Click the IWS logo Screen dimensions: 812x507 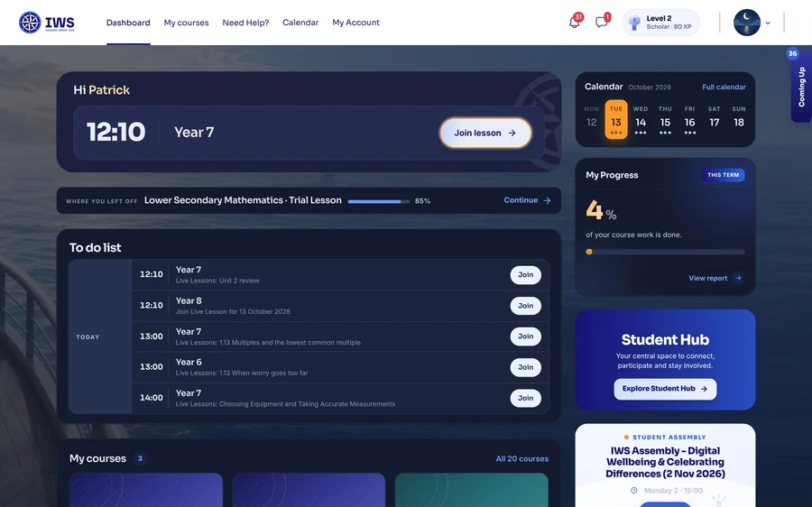[x=47, y=23]
